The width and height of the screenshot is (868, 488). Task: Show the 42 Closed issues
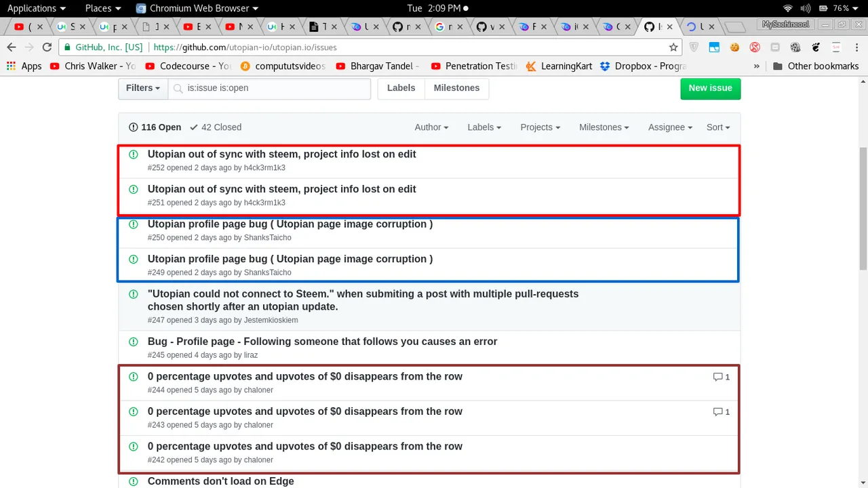tap(216, 127)
